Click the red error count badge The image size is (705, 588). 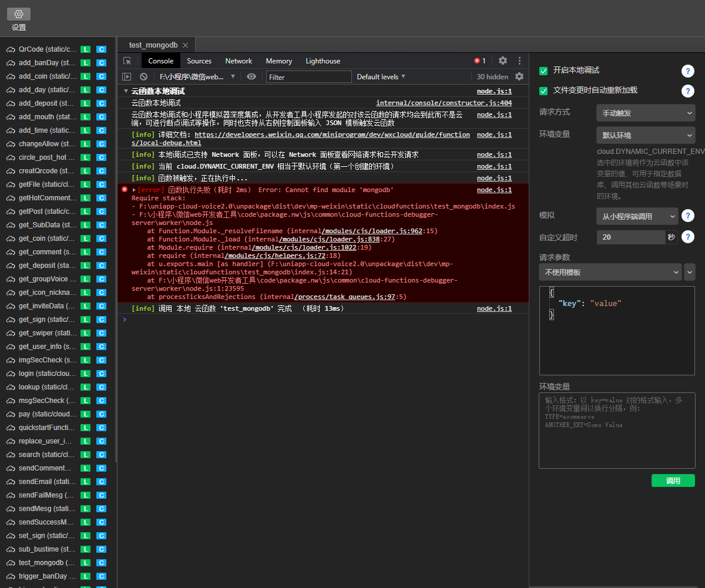(480, 61)
